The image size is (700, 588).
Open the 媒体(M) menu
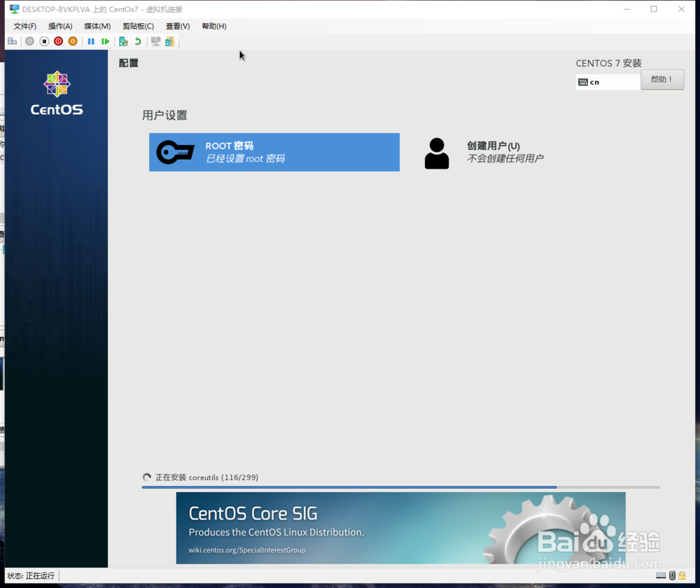97,26
